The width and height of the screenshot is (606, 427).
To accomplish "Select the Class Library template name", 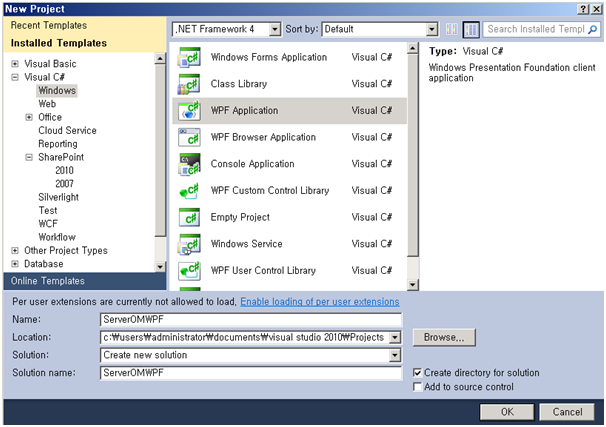I will [x=239, y=84].
